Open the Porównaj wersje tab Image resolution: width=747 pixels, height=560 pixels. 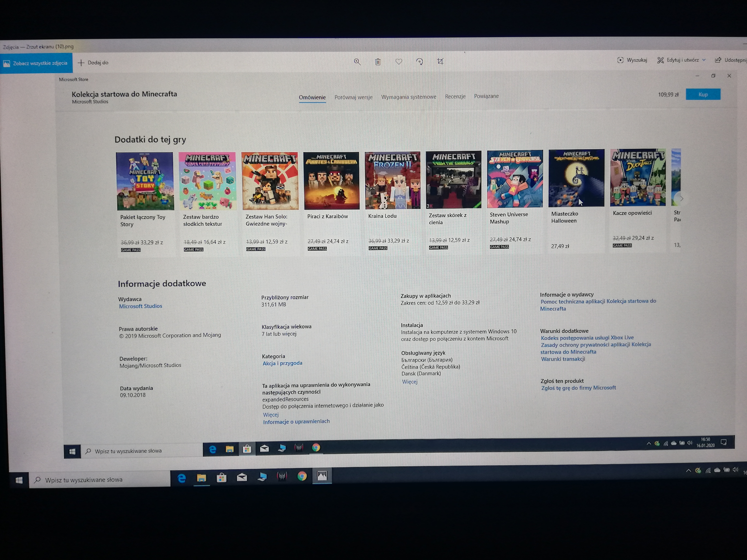coord(353,97)
